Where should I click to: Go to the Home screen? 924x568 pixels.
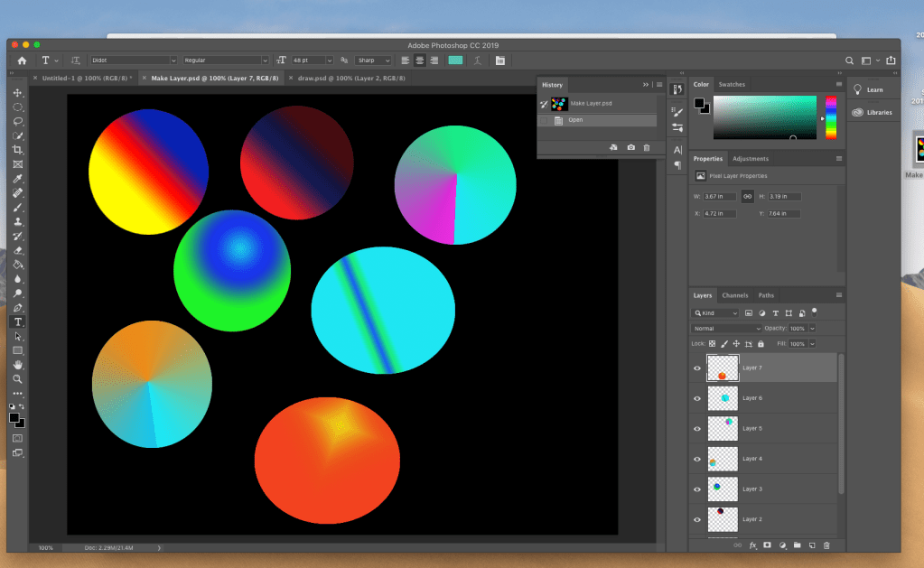(x=22, y=61)
